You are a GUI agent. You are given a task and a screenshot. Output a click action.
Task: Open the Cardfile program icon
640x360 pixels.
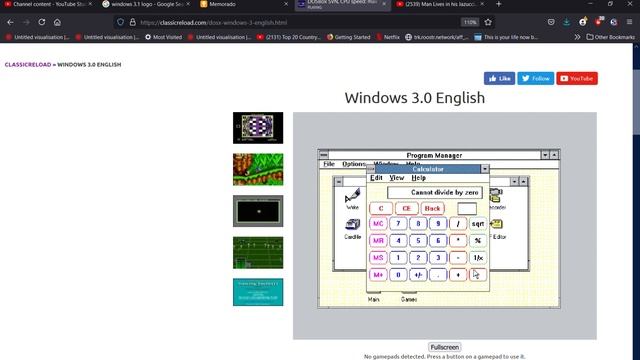tap(352, 229)
